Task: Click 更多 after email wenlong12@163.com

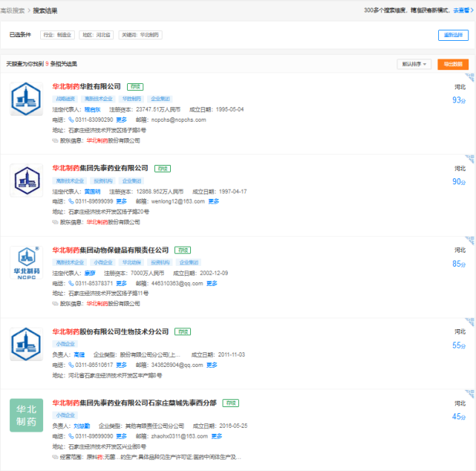Action: (214, 201)
